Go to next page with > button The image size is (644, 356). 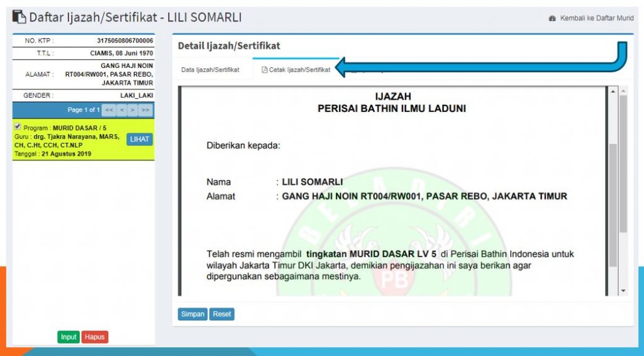[x=133, y=110]
